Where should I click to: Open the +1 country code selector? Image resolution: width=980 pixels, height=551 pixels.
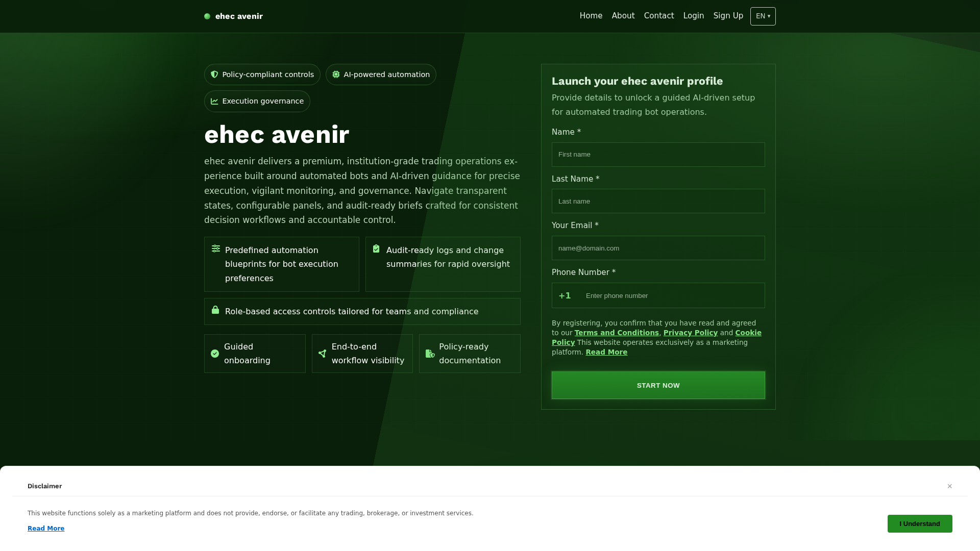(x=565, y=295)
